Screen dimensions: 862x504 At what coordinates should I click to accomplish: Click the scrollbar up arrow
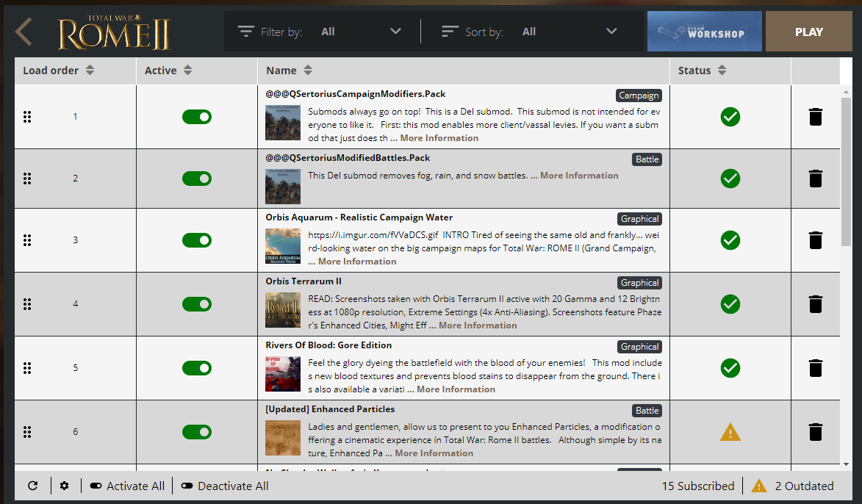click(x=846, y=92)
